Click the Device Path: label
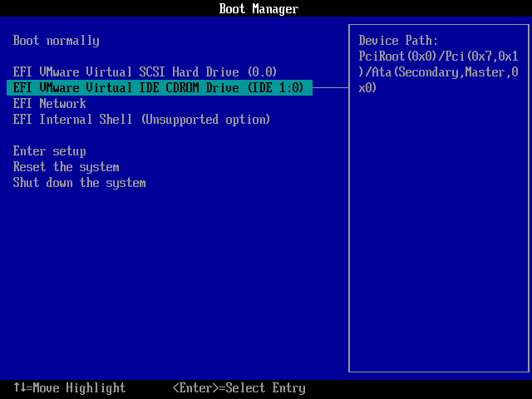The width and height of the screenshot is (532, 399). pyautogui.click(x=398, y=41)
